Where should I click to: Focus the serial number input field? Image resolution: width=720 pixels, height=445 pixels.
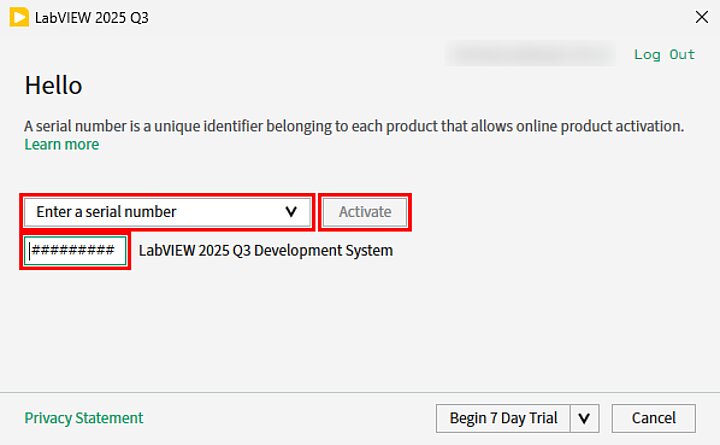[x=76, y=251]
